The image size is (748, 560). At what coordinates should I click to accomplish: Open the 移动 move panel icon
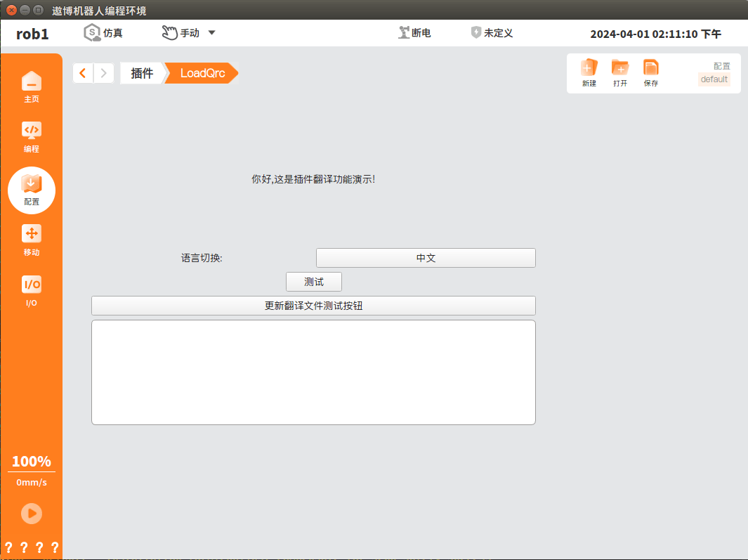[32, 240]
